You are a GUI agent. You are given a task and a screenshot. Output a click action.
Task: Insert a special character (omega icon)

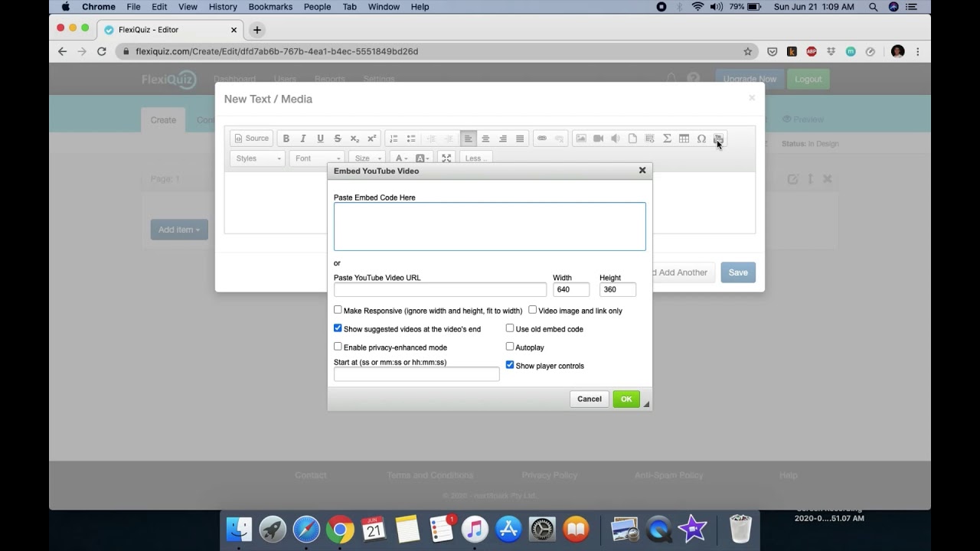pos(701,139)
